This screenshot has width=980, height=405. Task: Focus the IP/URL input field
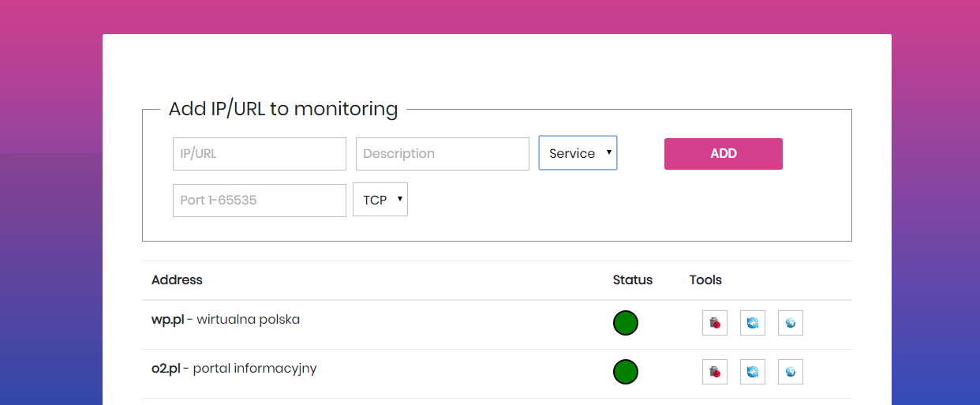pos(260,154)
